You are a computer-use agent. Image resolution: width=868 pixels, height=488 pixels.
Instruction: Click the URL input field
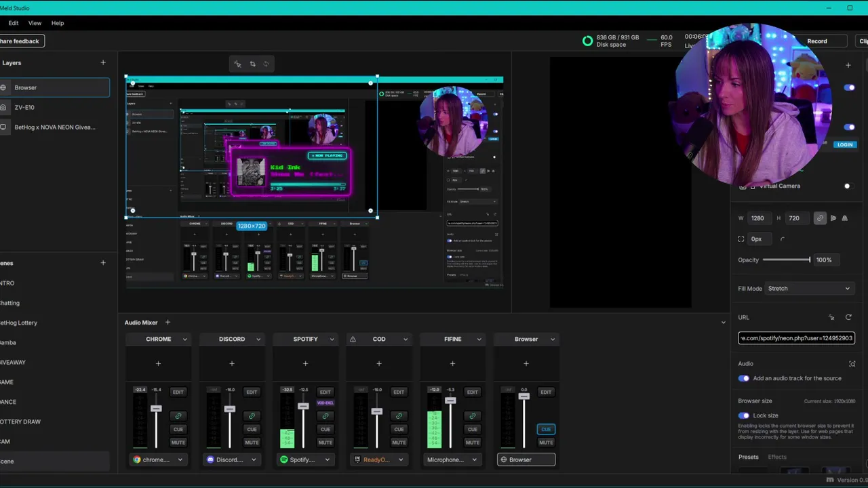point(796,338)
